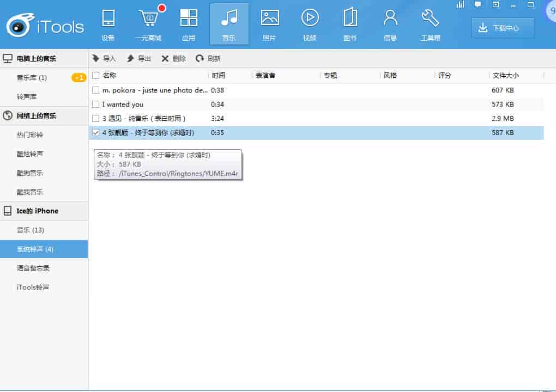Open 热门彩铃 in sidebar
This screenshot has width=556, height=392.
click(x=30, y=135)
